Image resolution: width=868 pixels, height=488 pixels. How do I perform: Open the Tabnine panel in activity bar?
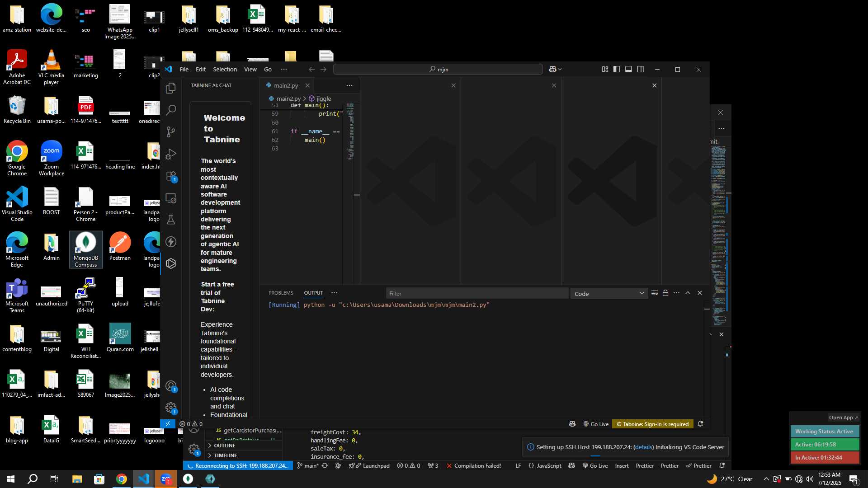pyautogui.click(x=171, y=263)
